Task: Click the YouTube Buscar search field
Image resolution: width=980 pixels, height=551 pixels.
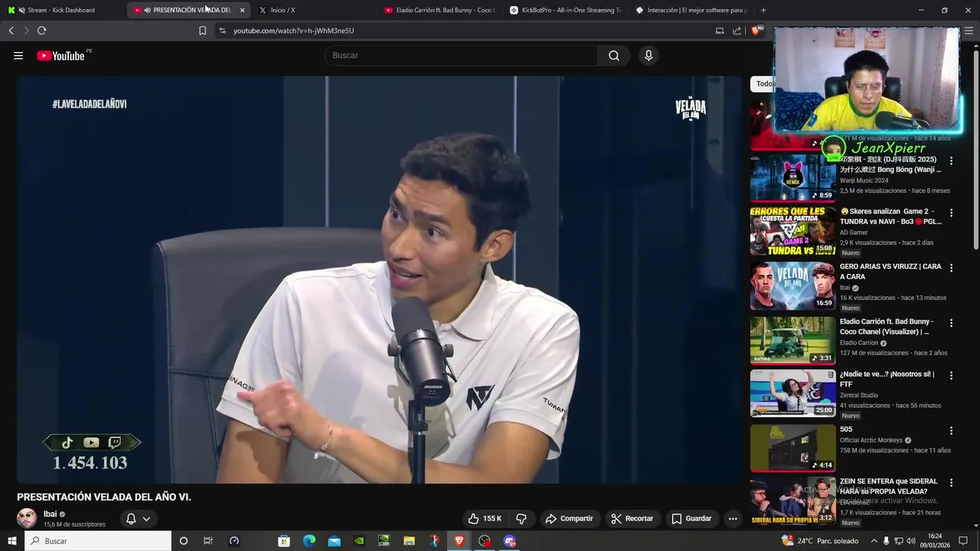Action: [461, 55]
